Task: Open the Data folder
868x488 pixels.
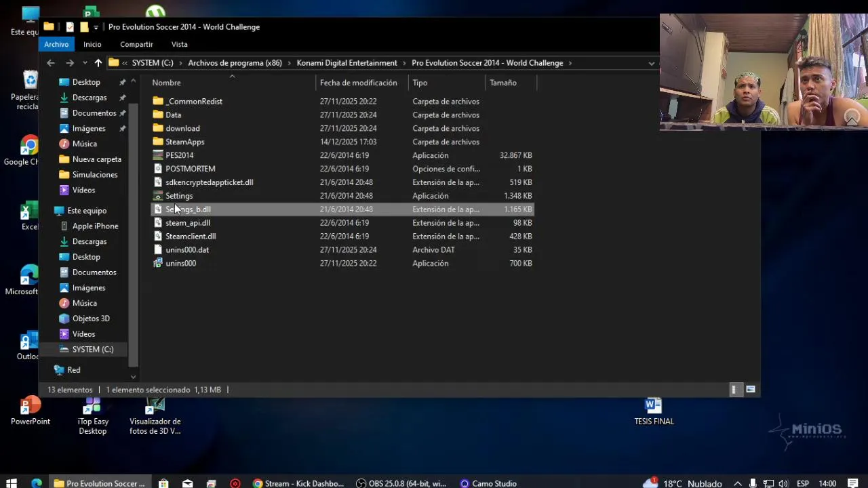Action: point(173,115)
